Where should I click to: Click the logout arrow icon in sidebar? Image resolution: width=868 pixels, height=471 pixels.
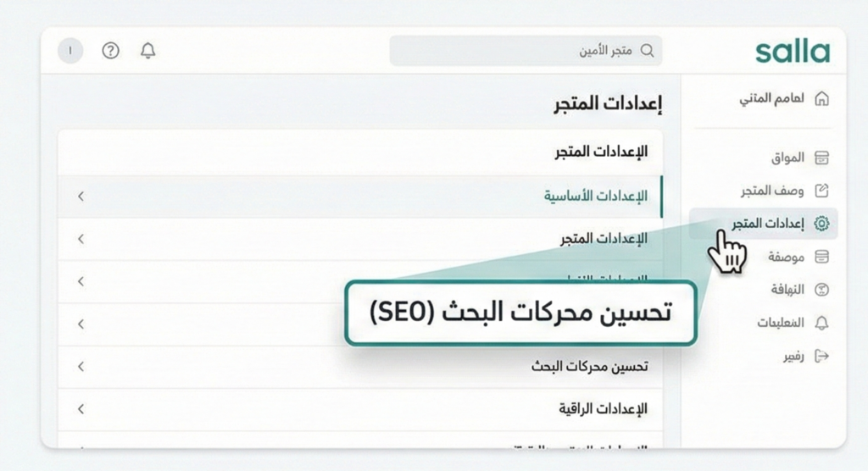point(821,357)
